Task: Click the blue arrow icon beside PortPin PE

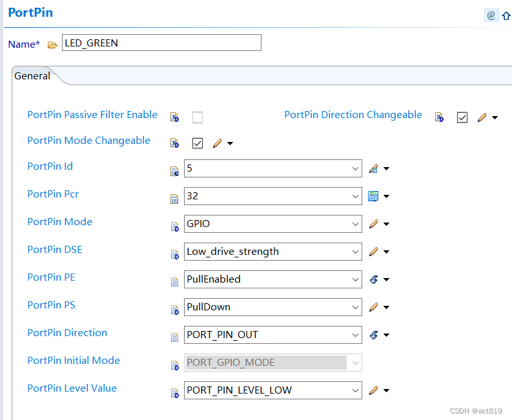Action: (373, 280)
